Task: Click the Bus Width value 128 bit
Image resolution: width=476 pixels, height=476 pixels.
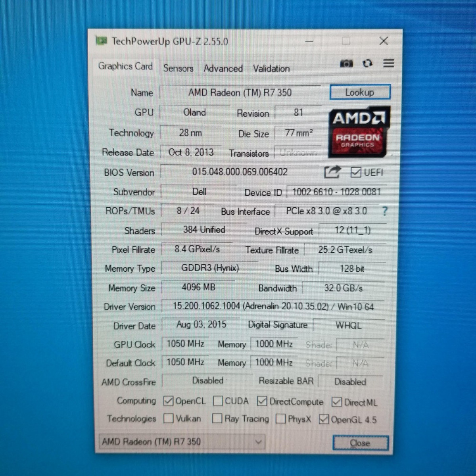Action: coord(352,269)
